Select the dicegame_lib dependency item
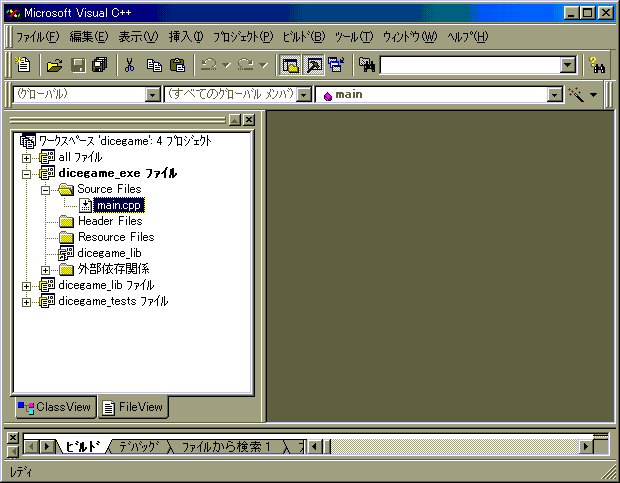The height and width of the screenshot is (483, 620). click(109, 253)
